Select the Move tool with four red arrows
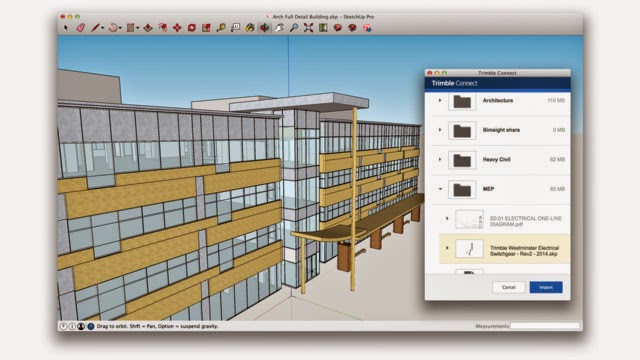The height and width of the screenshot is (360, 640). click(177, 28)
